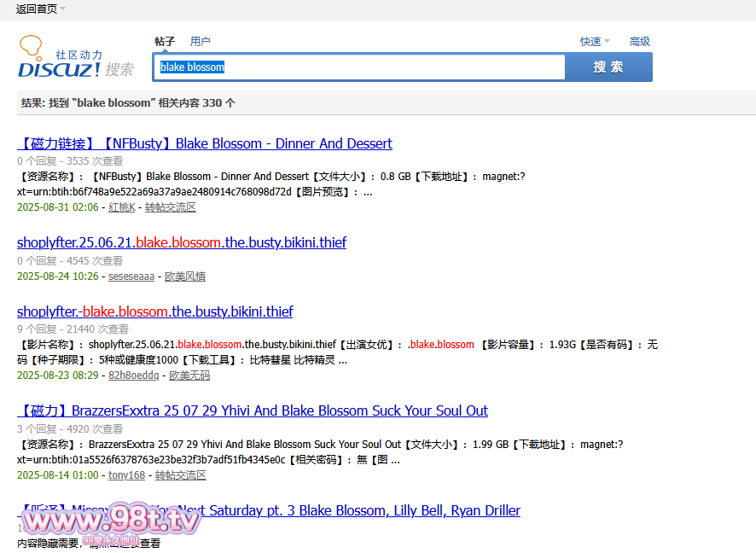Open forum link 欧美无码
This screenshot has width=756, height=553.
(189, 375)
